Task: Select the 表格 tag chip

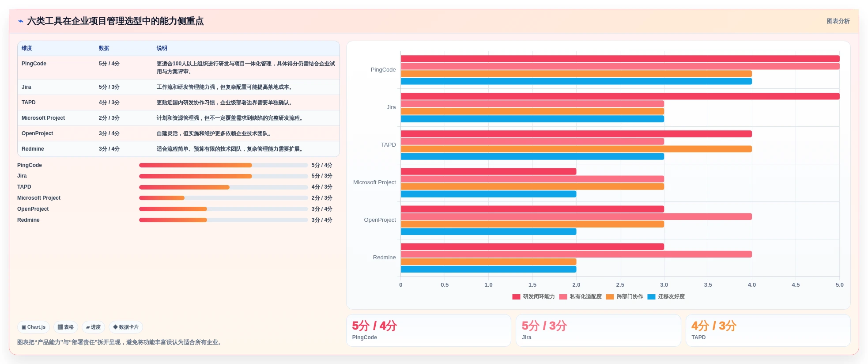Action: coord(66,327)
